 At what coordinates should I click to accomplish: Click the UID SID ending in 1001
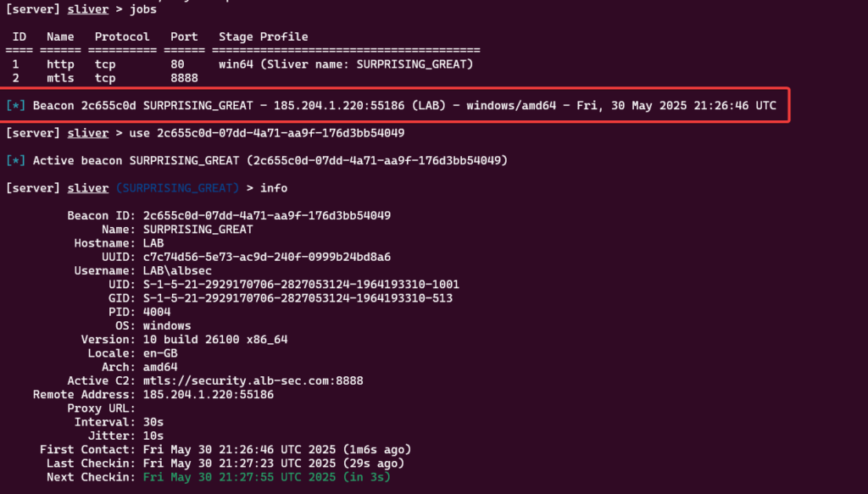[301, 285]
